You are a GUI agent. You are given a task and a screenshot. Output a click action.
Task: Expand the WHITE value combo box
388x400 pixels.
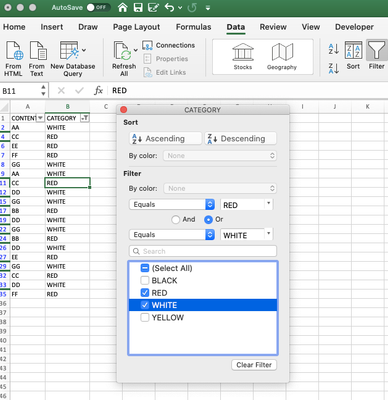pyautogui.click(x=269, y=233)
